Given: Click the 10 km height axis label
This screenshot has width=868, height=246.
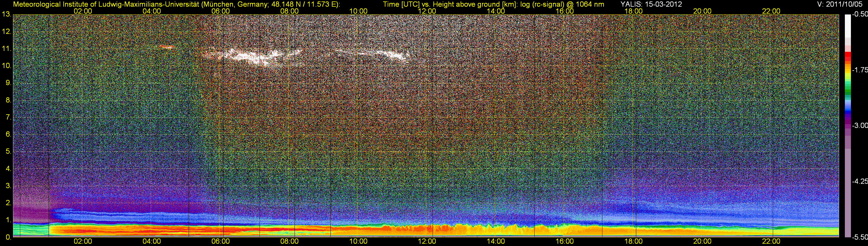Looking at the screenshot, I should 6,66.
